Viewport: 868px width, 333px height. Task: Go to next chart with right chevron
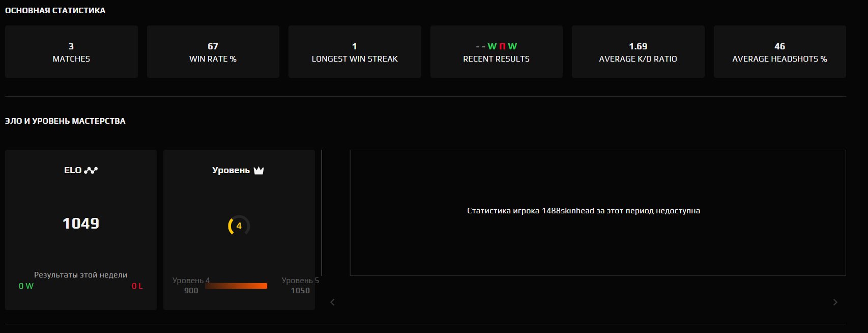(x=835, y=302)
